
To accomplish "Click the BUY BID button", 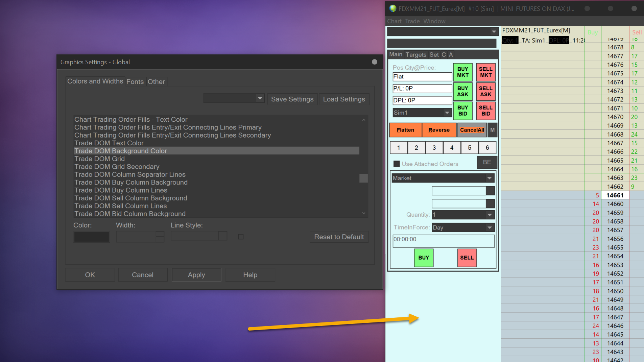I will 463,111.
